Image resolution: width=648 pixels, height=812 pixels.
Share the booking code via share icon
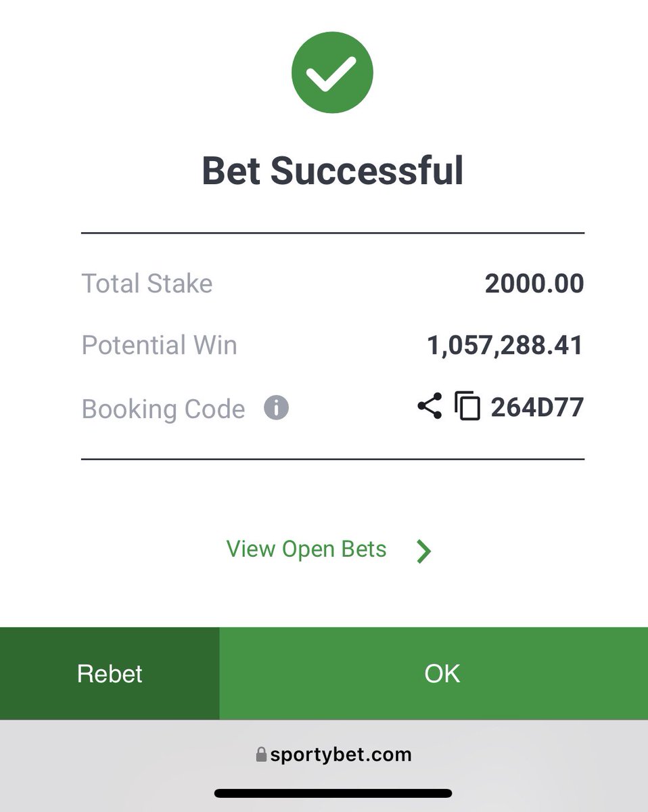(x=430, y=406)
